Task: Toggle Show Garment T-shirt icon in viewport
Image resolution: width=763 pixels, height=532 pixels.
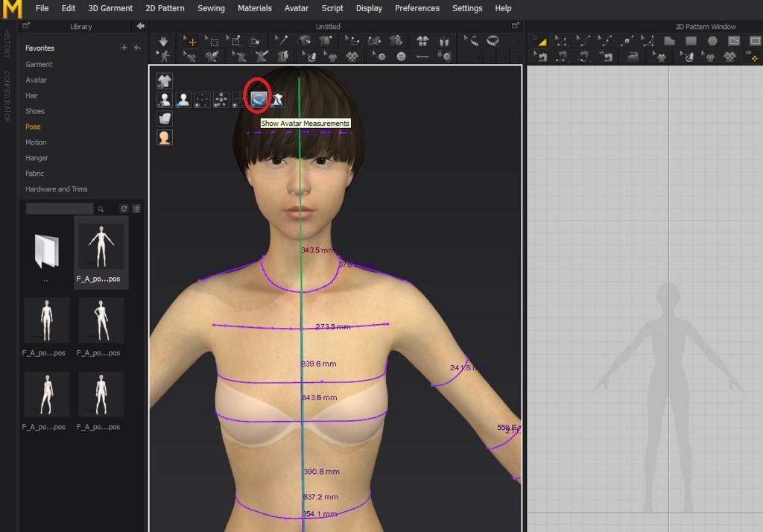Action: click(x=165, y=80)
